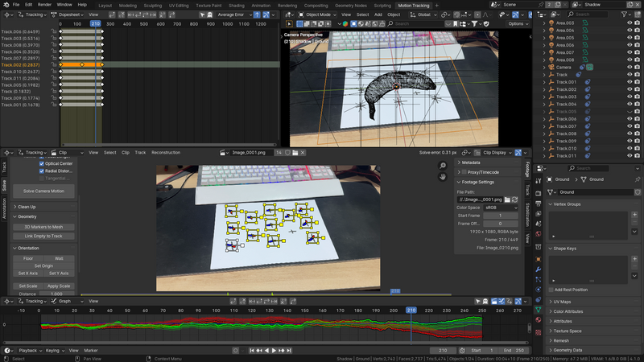644x362 pixels.
Task: Expand the UV Maps section
Action: pyautogui.click(x=562, y=302)
